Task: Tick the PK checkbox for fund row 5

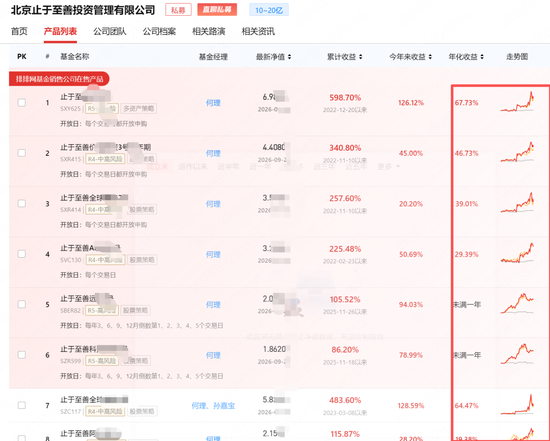Action: point(22,304)
